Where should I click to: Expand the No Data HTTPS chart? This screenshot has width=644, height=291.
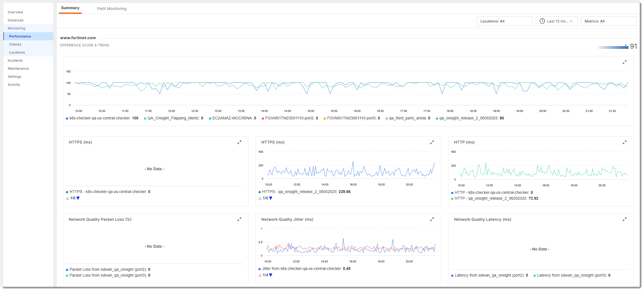tap(239, 142)
